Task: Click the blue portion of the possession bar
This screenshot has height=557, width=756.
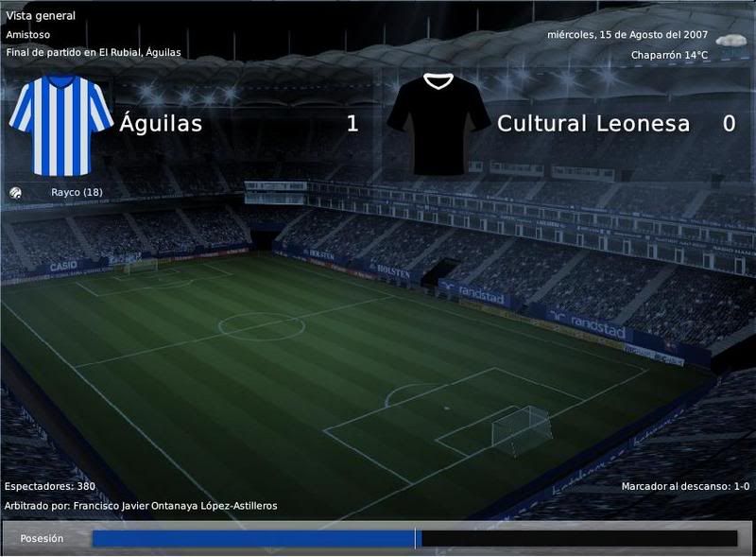Action: [x=253, y=539]
